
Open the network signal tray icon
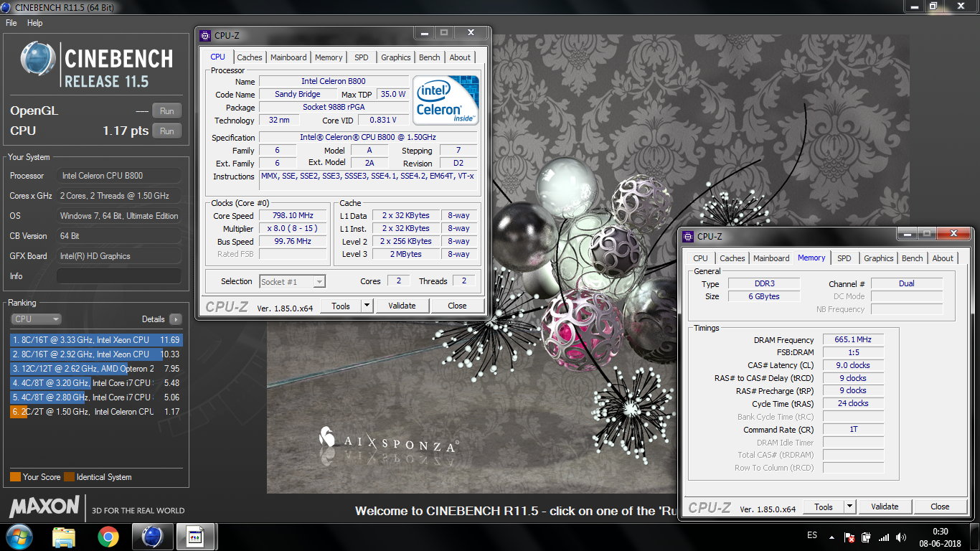point(884,537)
